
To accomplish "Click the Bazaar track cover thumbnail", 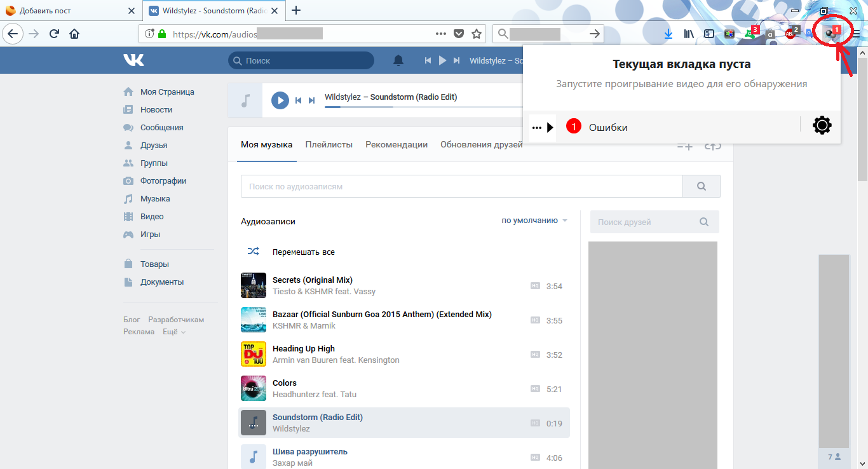I will point(254,320).
